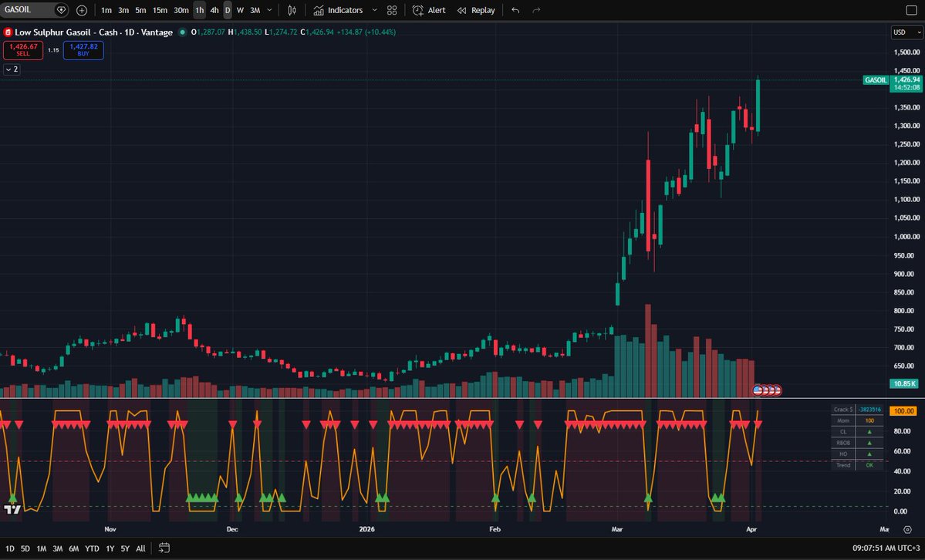The image size is (925, 560).
Task: Click the 1,000.00 level on the price scale
Action: point(906,237)
